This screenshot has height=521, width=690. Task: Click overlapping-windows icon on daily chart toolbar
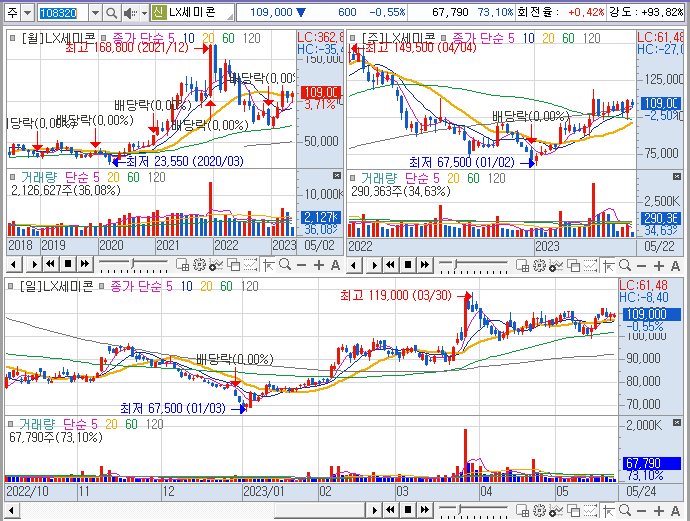573,510
